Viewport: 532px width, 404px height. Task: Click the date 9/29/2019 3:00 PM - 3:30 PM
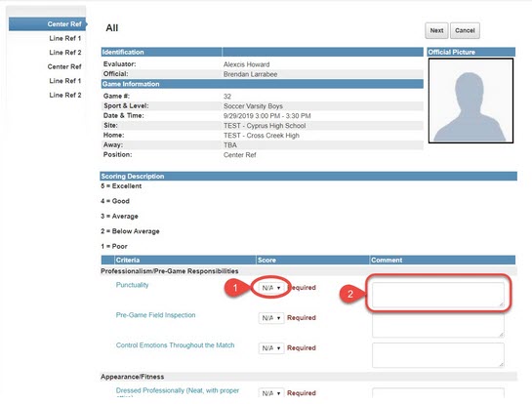(x=267, y=116)
